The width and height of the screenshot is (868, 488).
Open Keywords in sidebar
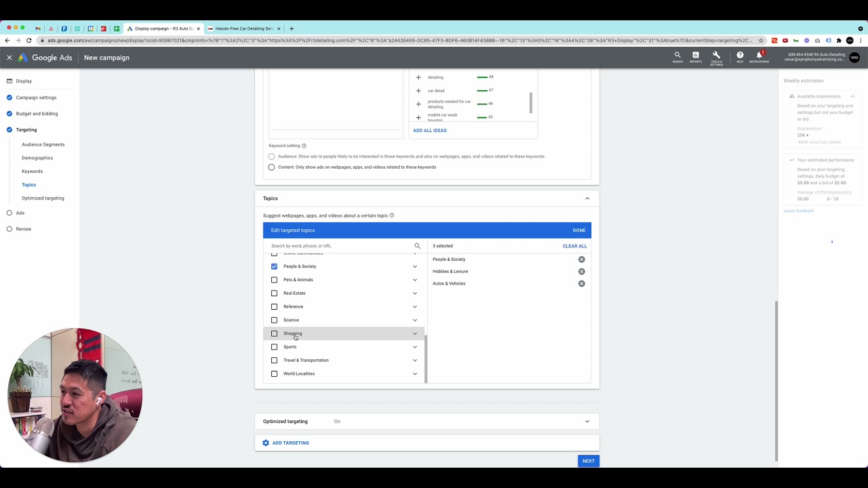[32, 171]
